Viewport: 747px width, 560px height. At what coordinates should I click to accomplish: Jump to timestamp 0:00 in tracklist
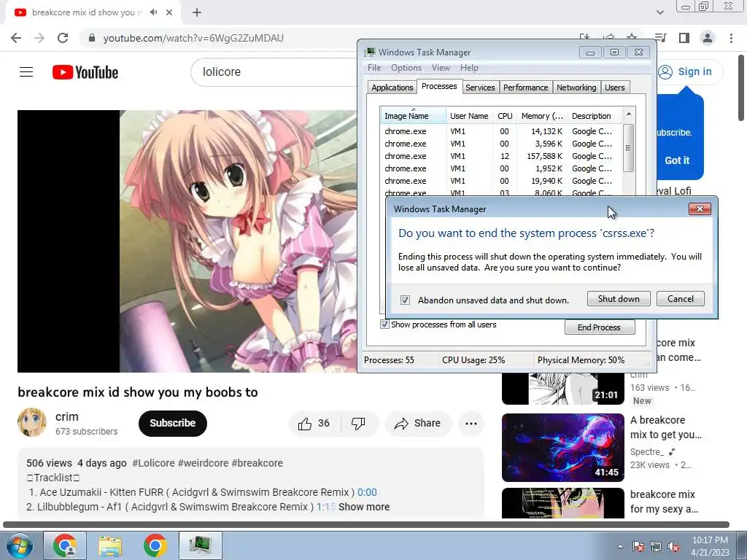coord(367,492)
